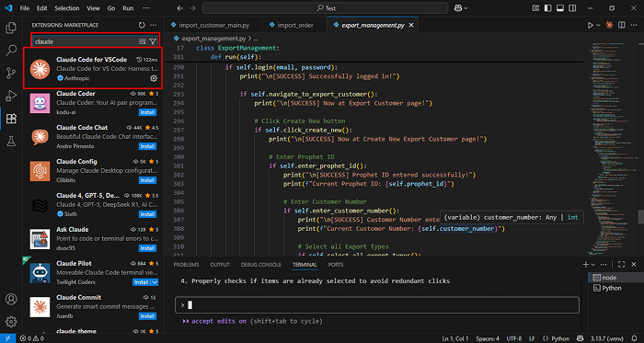Install the Ask Claude extension
This screenshot has width=644, height=343.
[147, 248]
